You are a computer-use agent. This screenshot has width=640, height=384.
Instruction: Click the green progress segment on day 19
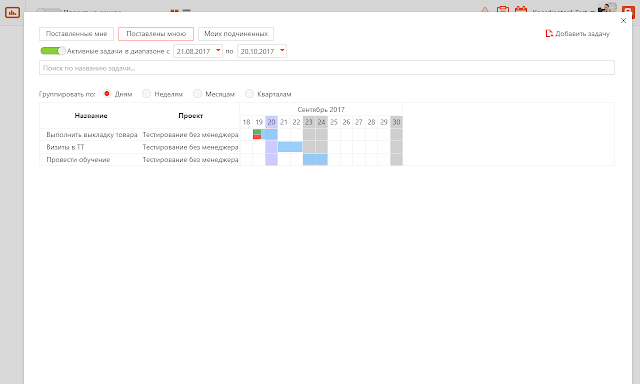[257, 132]
